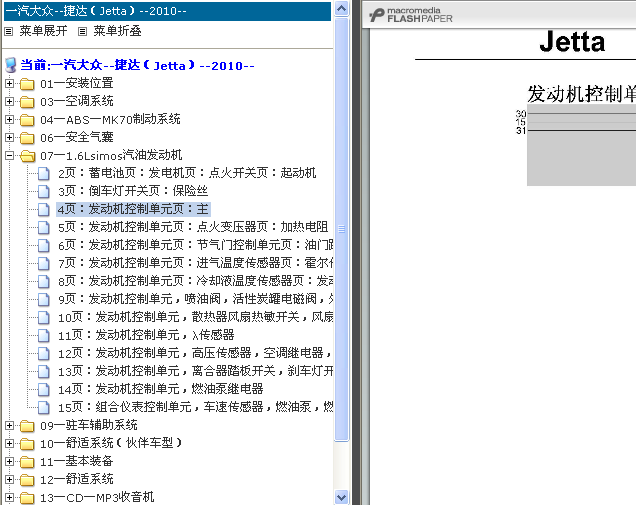Click the folder icon for 09一驻车辅助系统
This screenshot has width=636, height=505.
tap(27, 425)
